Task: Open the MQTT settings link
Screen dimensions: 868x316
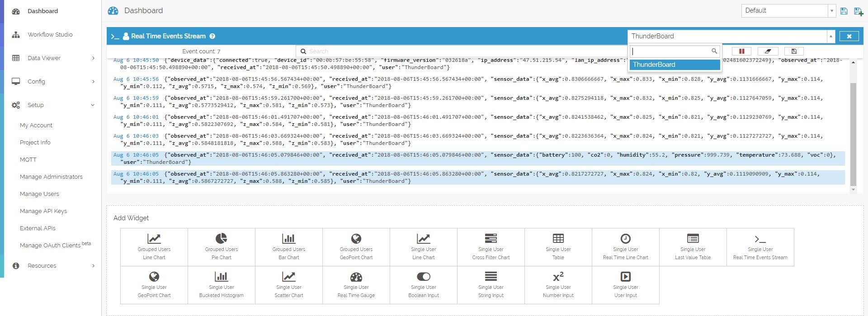Action: pos(28,159)
